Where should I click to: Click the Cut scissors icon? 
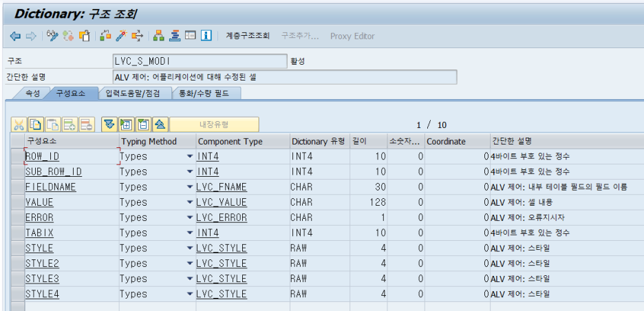pyautogui.click(x=19, y=124)
